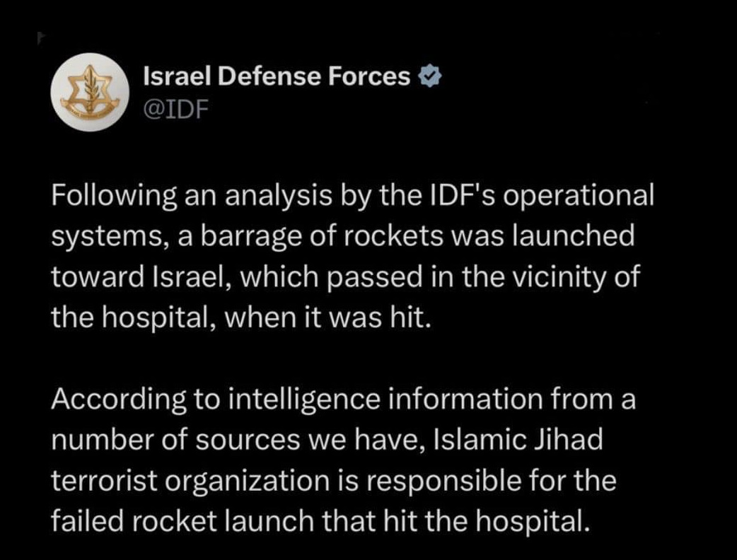Click the phrase "failed rocket launch"
The image size is (737, 560).
pos(183,520)
